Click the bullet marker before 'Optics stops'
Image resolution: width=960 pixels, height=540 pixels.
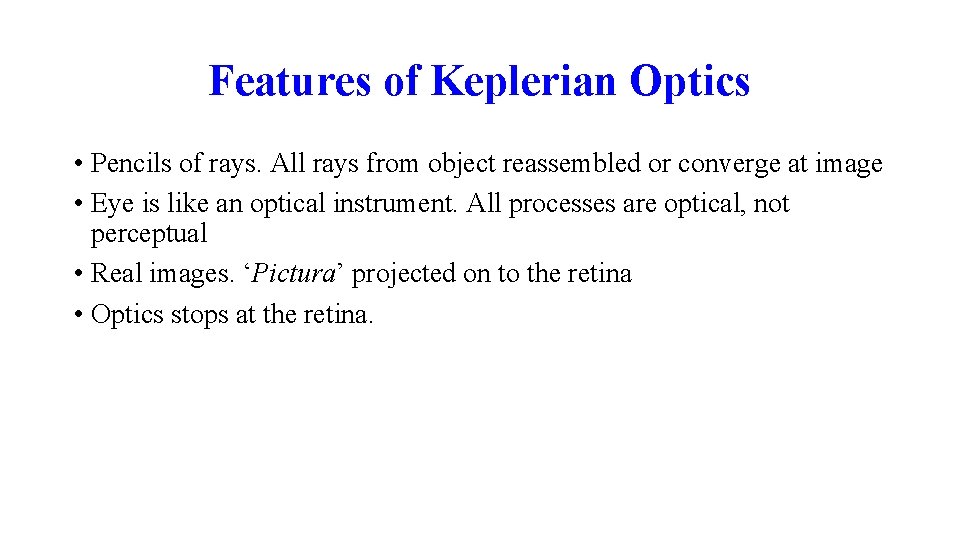[77, 315]
